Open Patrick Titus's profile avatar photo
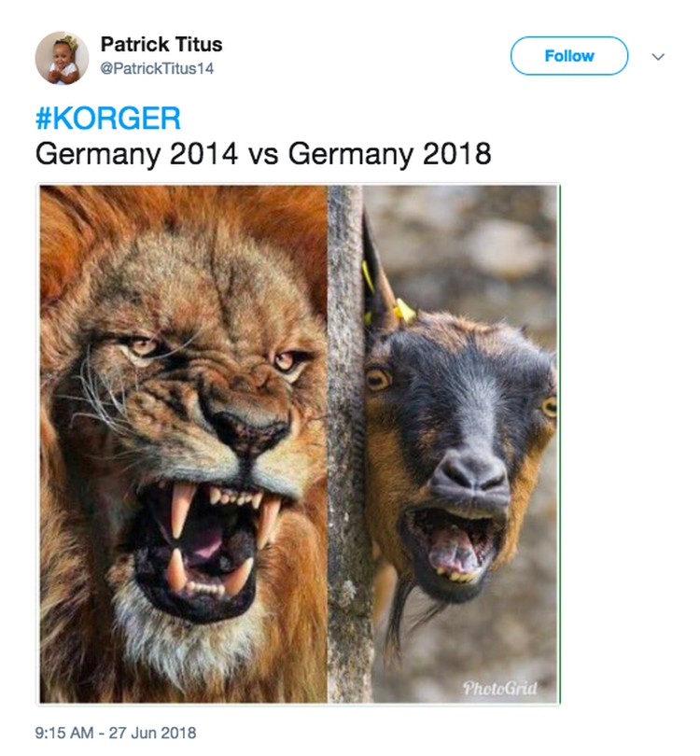 (x=62, y=58)
